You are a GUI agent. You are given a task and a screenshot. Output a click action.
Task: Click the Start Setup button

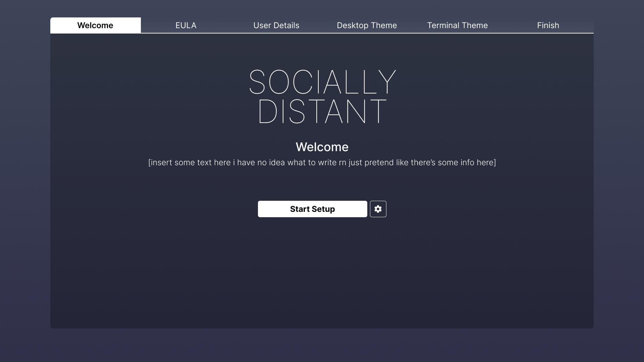312,209
